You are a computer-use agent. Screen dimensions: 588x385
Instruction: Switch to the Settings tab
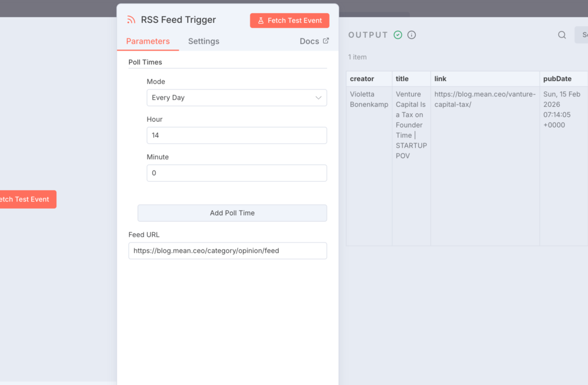pyautogui.click(x=203, y=41)
